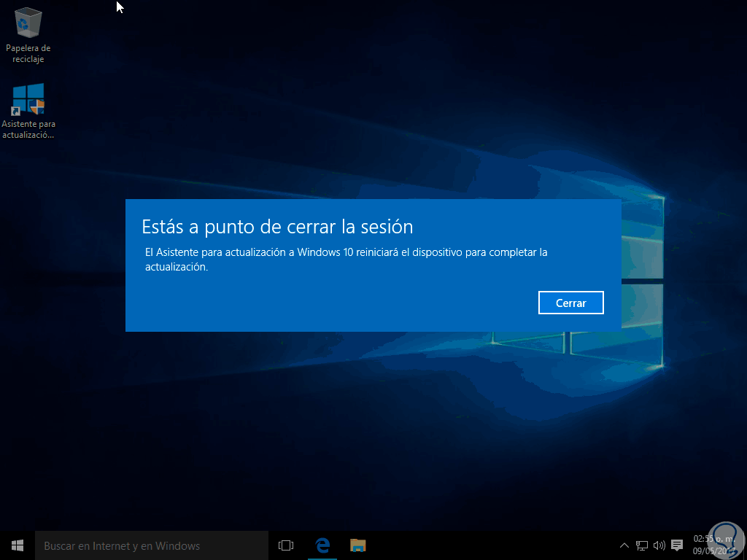The image size is (747, 560).
Task: Open Task View from the taskbar
Action: (286, 545)
